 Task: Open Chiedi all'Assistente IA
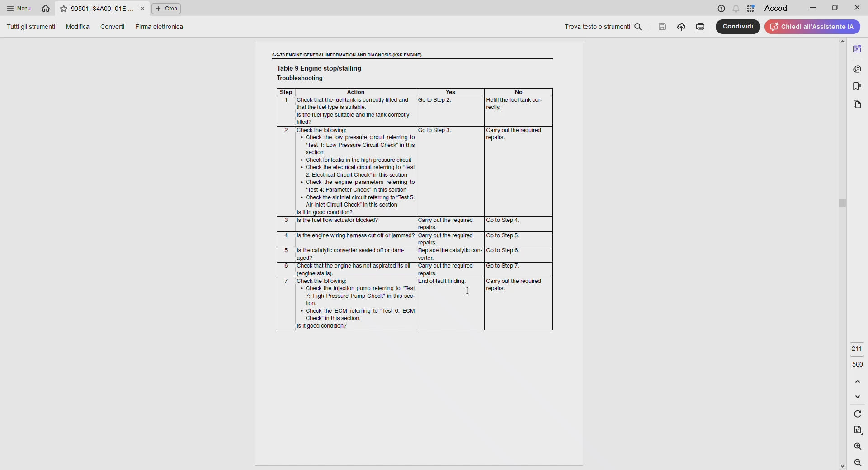(812, 27)
